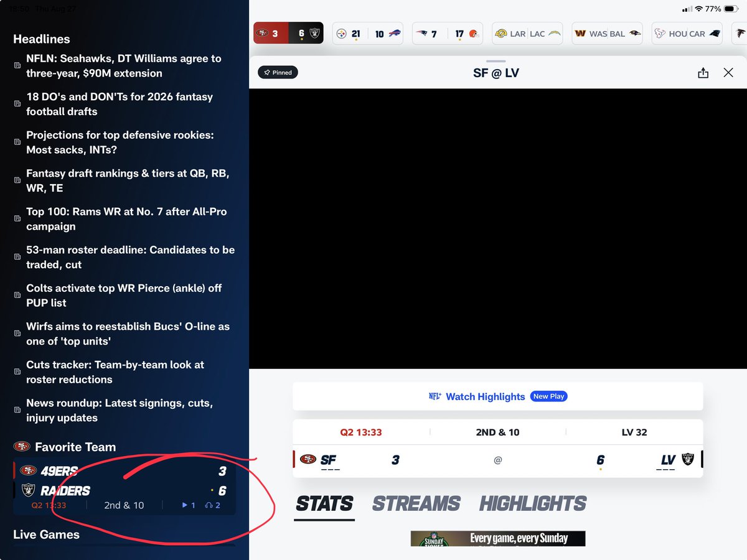Screen dimensions: 747x560
Task: Tap the battery indicator in status bar
Action: pyautogui.click(x=732, y=9)
